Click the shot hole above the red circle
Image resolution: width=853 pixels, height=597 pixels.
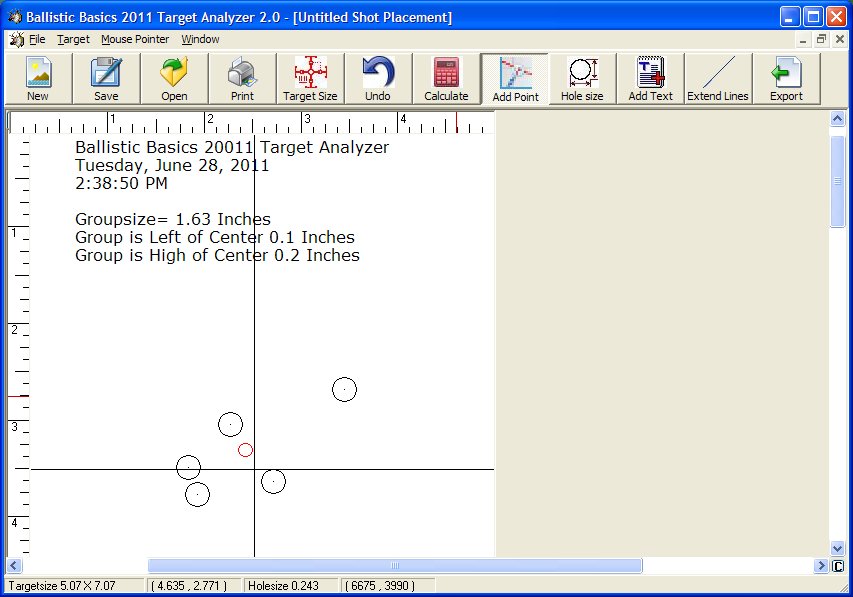(x=230, y=424)
